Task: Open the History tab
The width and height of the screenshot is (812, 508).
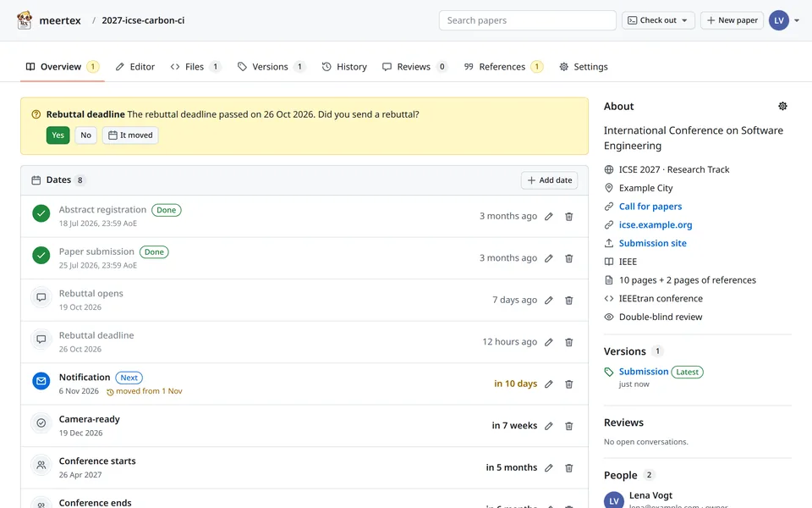Action: click(x=344, y=67)
